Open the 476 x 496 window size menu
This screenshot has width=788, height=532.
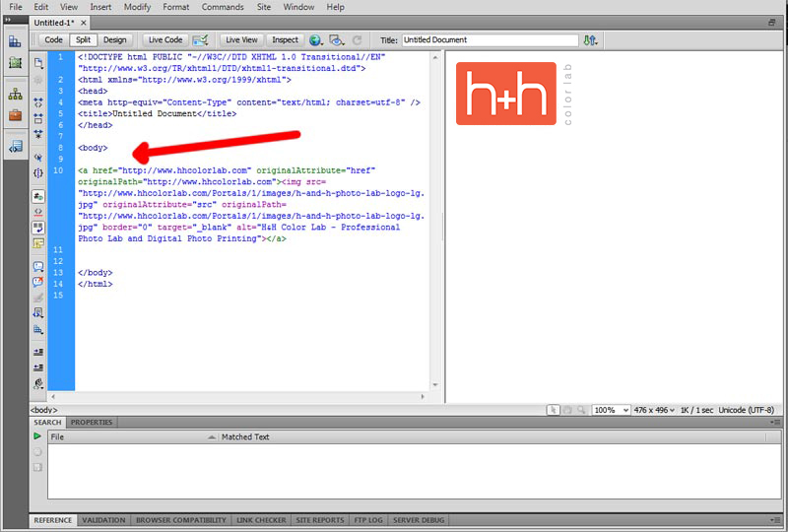coord(654,410)
